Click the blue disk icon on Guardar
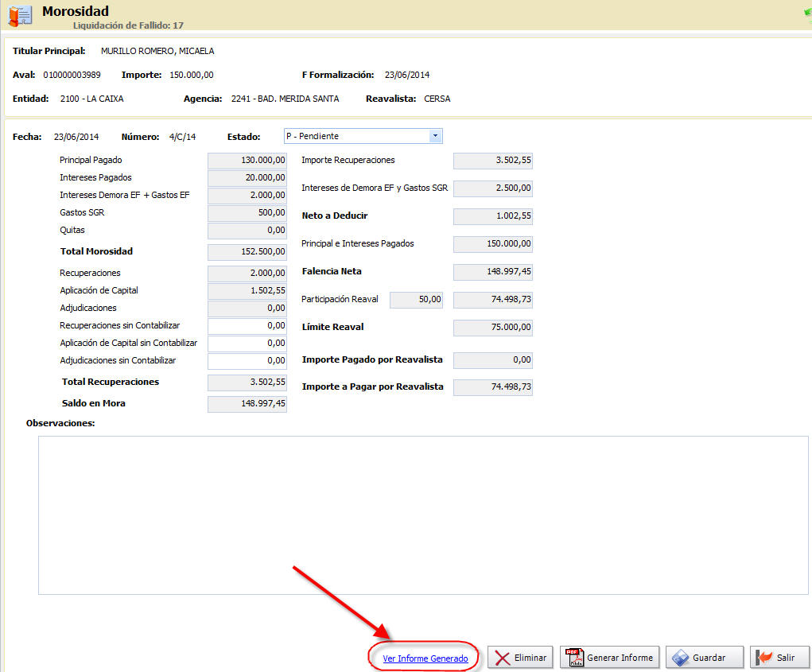Image resolution: width=812 pixels, height=672 pixels. point(681,658)
